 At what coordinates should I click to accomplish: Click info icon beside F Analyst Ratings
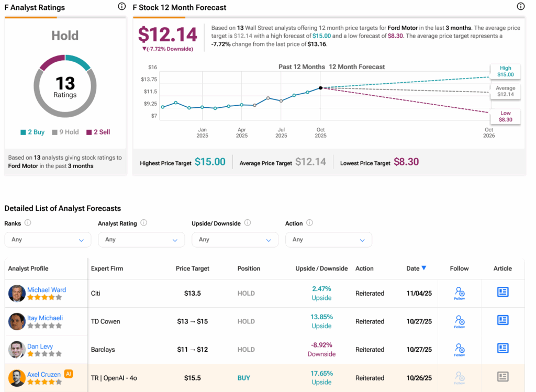coord(121,7)
